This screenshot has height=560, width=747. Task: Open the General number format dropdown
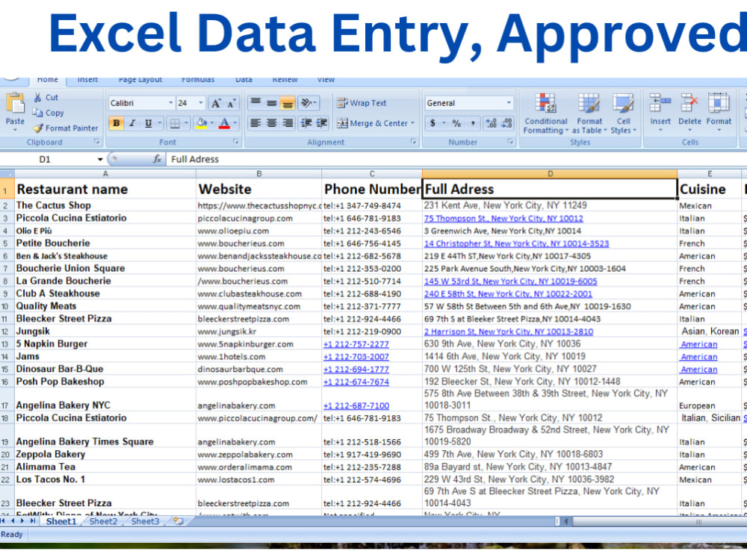pos(509,102)
